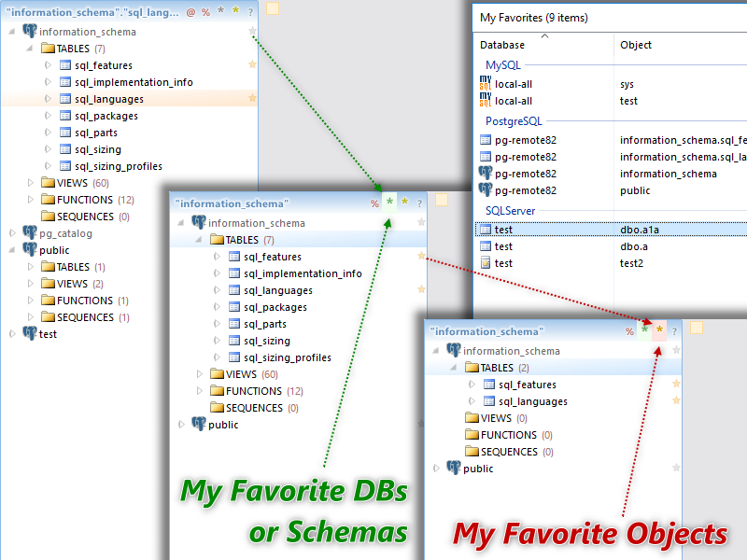This screenshot has height=560, width=747.
Task: Click the SQLServer group header in My Favorites
Action: pos(510,211)
